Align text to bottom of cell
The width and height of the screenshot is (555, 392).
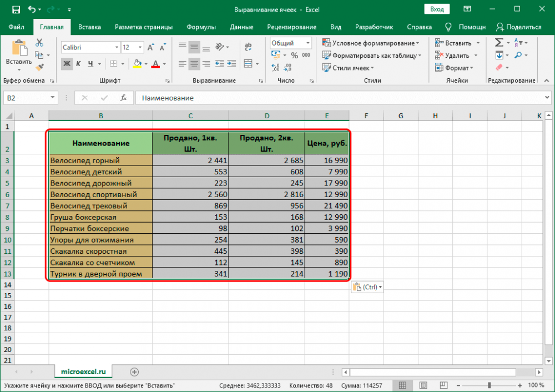(206, 48)
